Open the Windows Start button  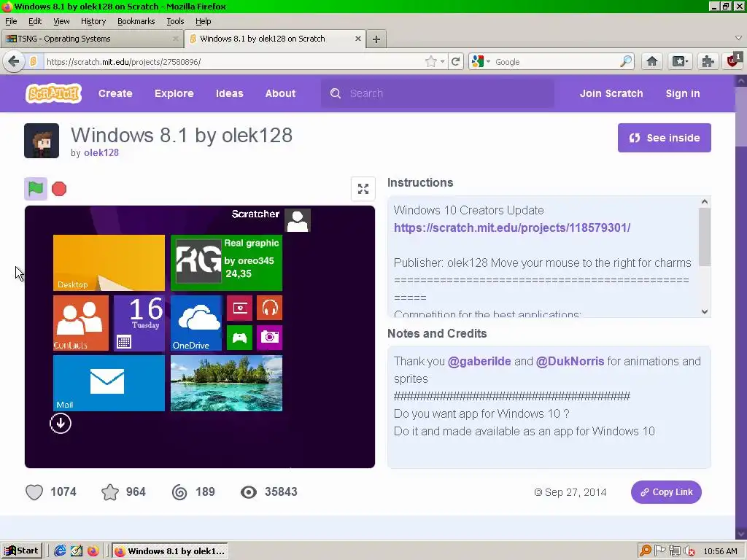22,551
